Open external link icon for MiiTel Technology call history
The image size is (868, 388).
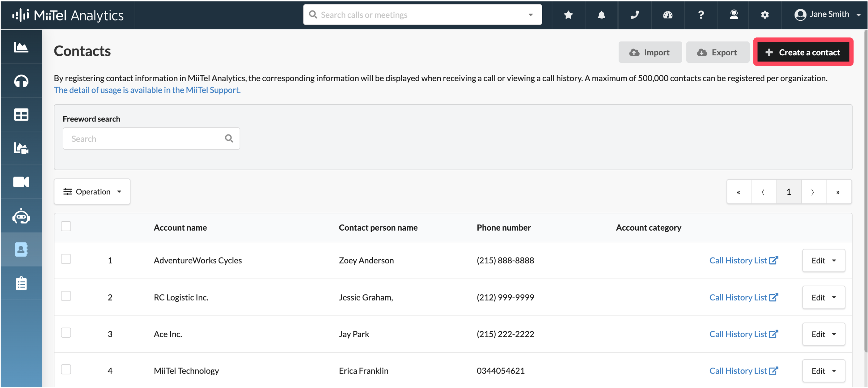[x=774, y=370]
